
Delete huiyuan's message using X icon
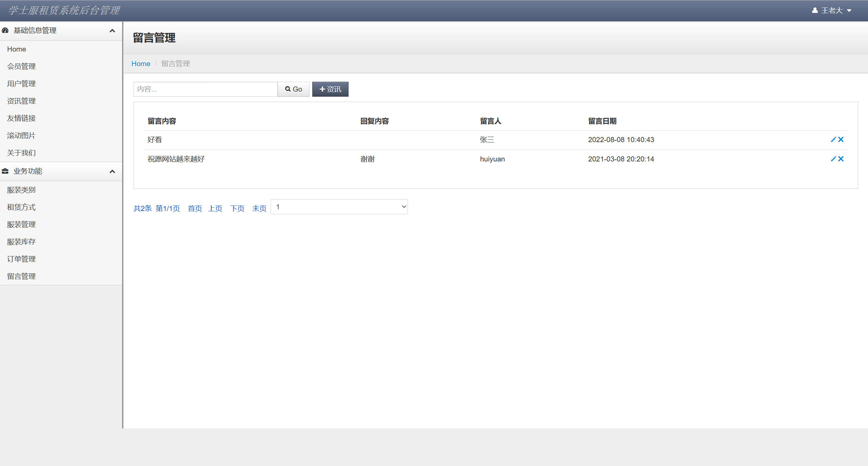841,159
